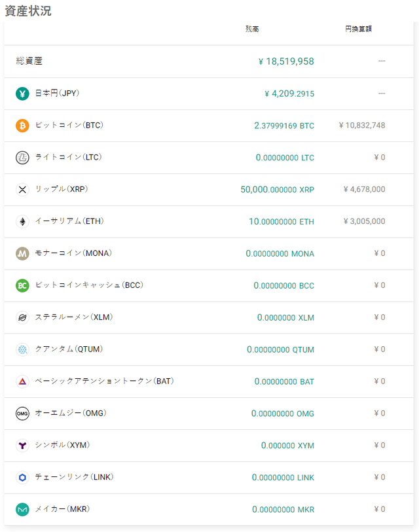Click the 総資産 row label

(29, 61)
